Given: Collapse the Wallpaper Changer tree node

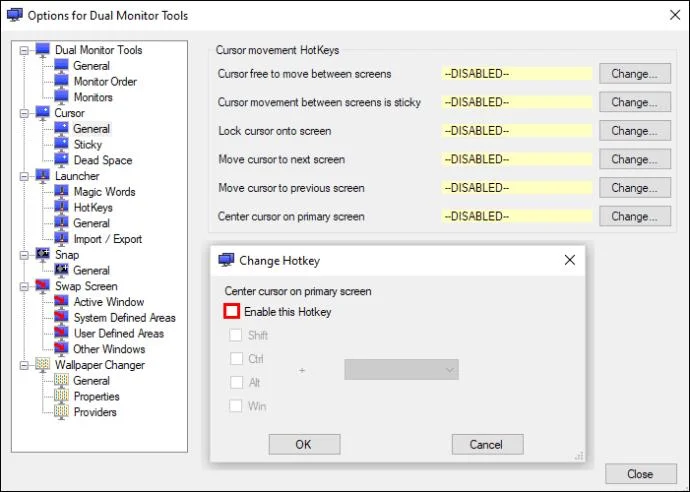Looking at the screenshot, I should 24,365.
